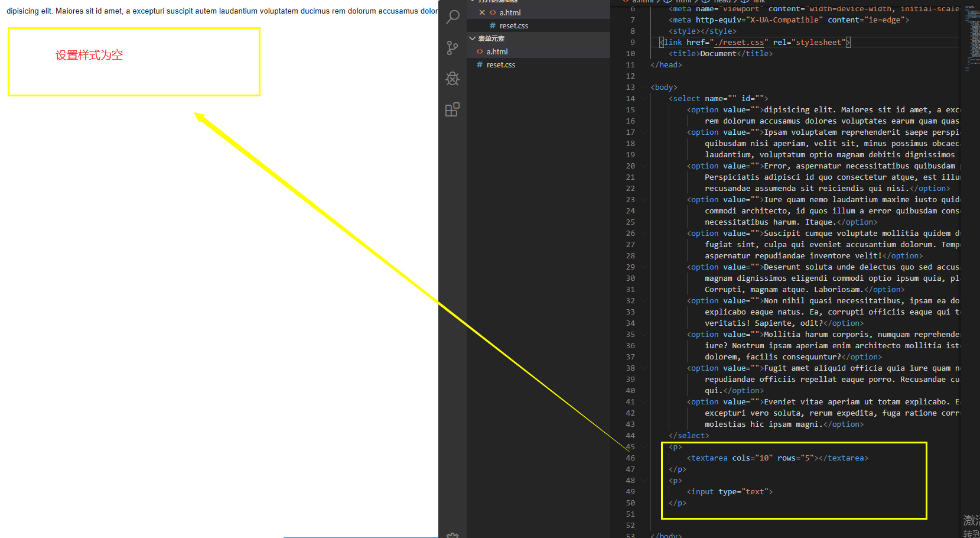
Task: Open the Run and Debug view
Action: point(452,79)
